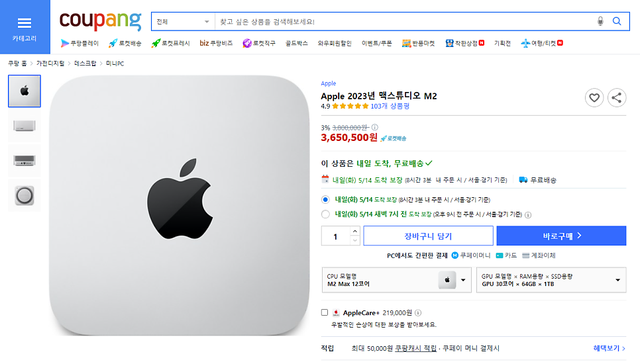The image size is (640, 364).
Task: Open the CPU 모델명 dropdown
Action: 396,280
